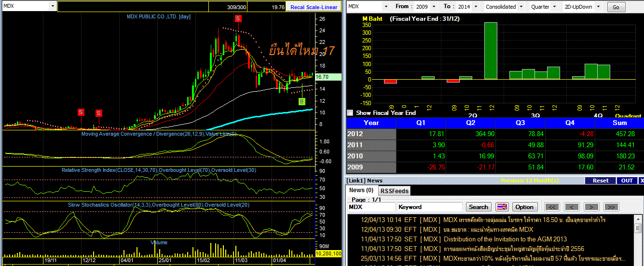
Task: Click the 309/300 value in chart header
Action: point(236,7)
